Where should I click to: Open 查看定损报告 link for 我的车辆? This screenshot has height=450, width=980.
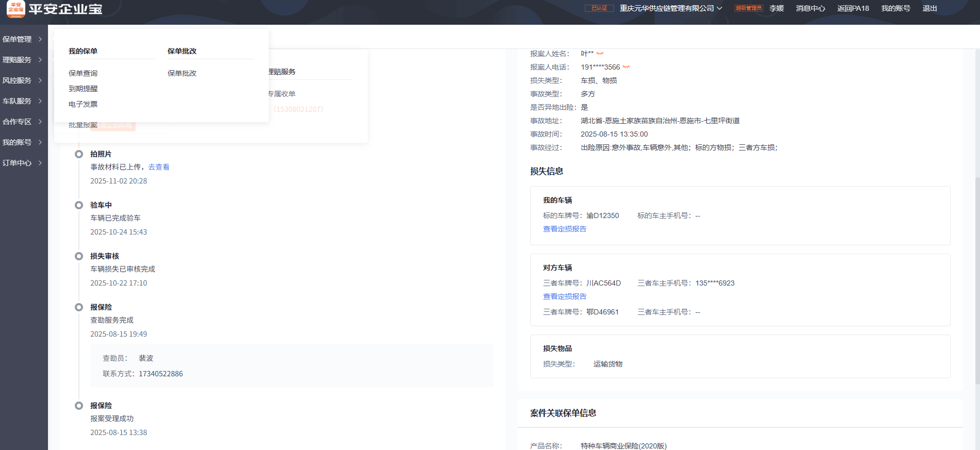565,229
